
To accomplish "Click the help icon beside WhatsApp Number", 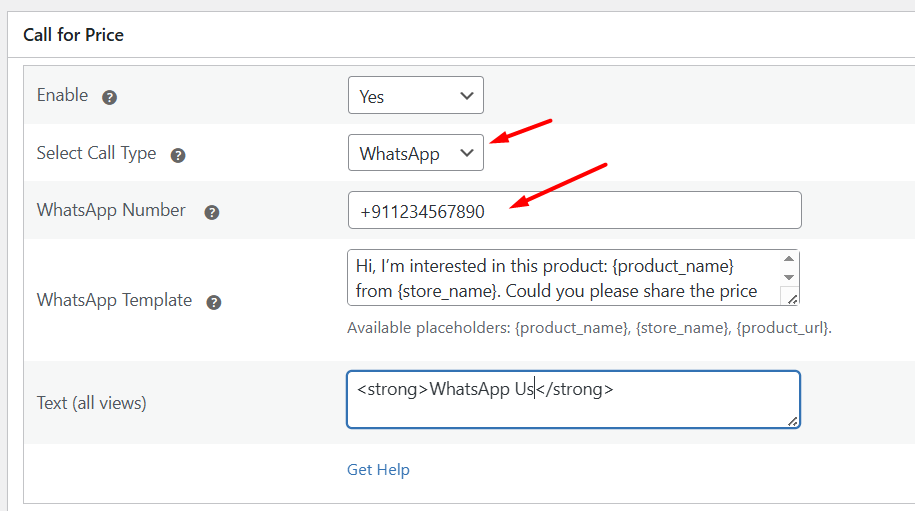I will coord(212,212).
